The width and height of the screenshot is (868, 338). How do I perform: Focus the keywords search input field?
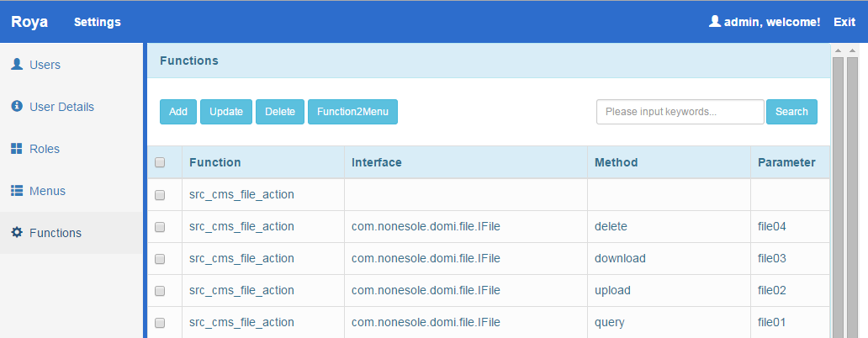click(680, 112)
